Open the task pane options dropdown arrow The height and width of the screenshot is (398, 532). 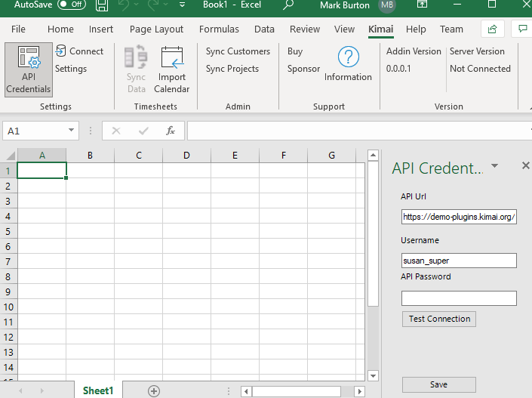[495, 166]
